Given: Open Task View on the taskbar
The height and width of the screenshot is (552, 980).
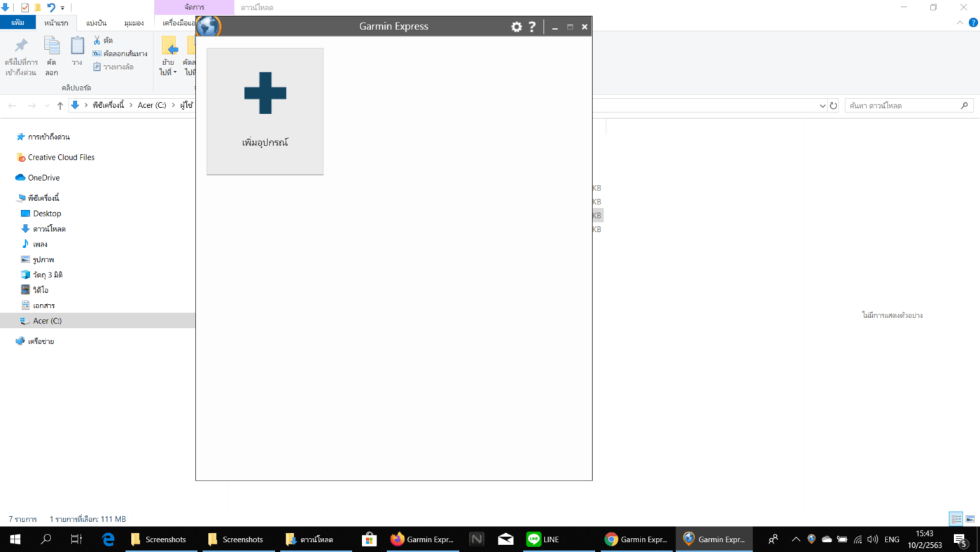Looking at the screenshot, I should tap(77, 539).
